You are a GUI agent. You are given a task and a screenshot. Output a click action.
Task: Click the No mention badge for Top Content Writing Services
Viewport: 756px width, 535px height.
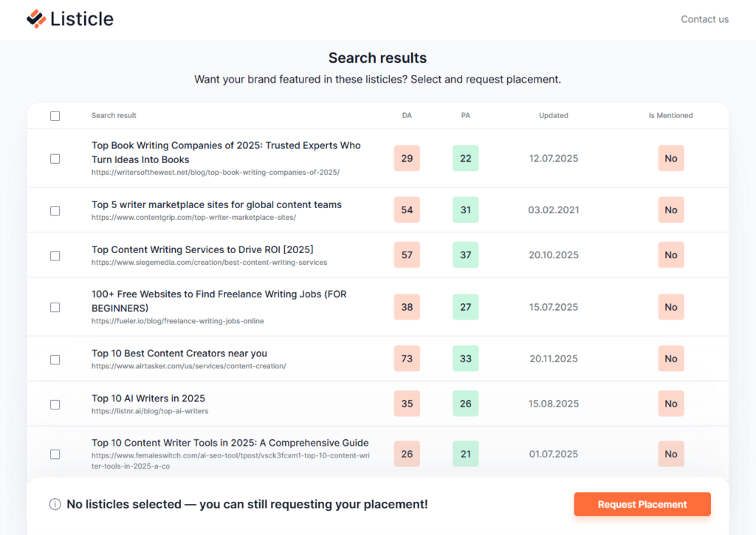(x=670, y=255)
